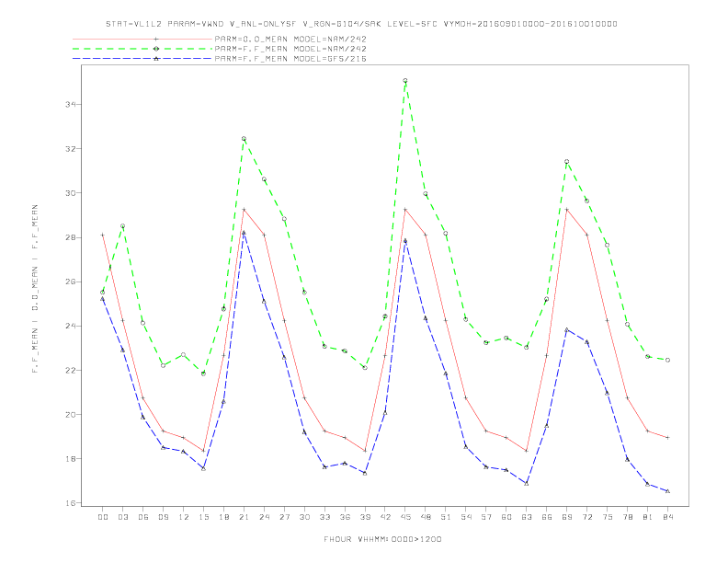Click the x-axis tick label 72

pos(586,517)
